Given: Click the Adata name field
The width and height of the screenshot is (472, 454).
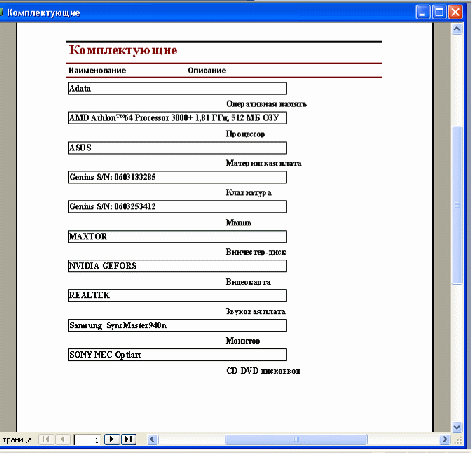Looking at the screenshot, I should click(x=177, y=89).
